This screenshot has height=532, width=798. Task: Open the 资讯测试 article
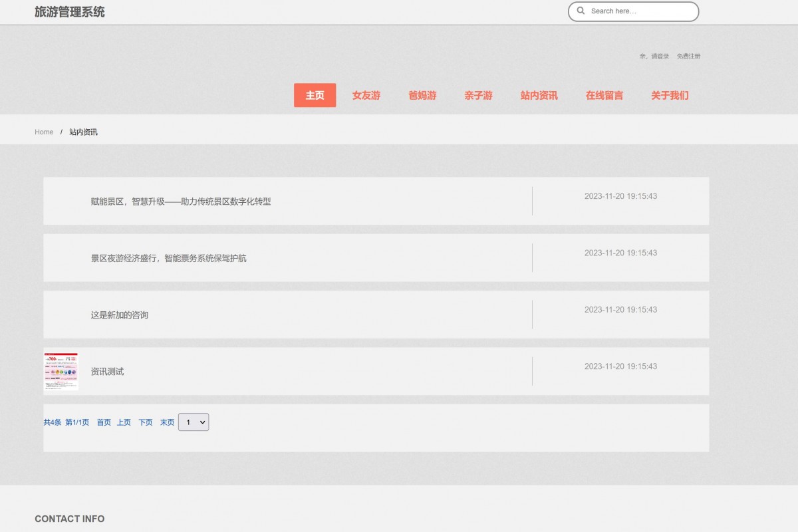click(106, 371)
